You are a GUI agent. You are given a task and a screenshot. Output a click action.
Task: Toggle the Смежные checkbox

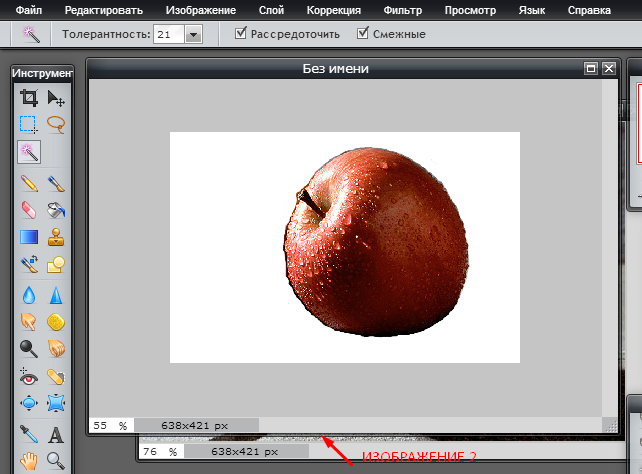pyautogui.click(x=363, y=33)
